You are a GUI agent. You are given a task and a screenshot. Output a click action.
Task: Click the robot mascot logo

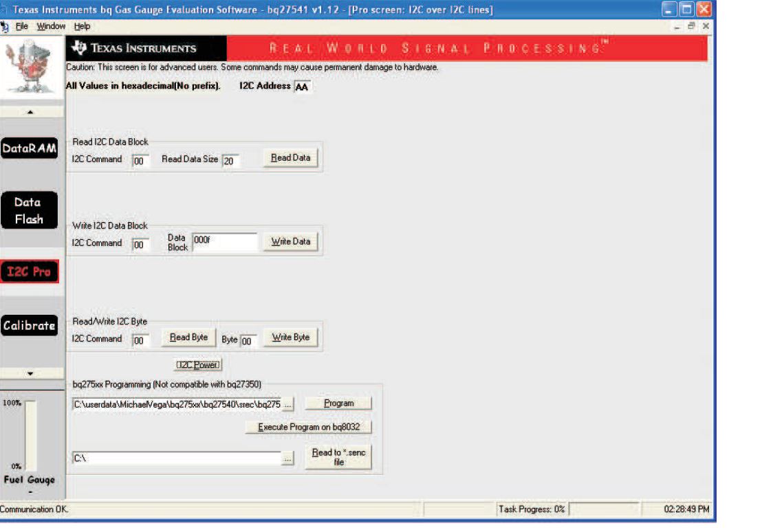click(32, 67)
